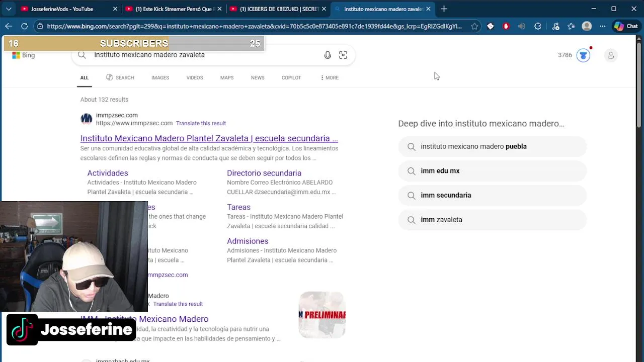Open Microsoft Rewards medal icon
Screen dimensions: 644x362
583,55
